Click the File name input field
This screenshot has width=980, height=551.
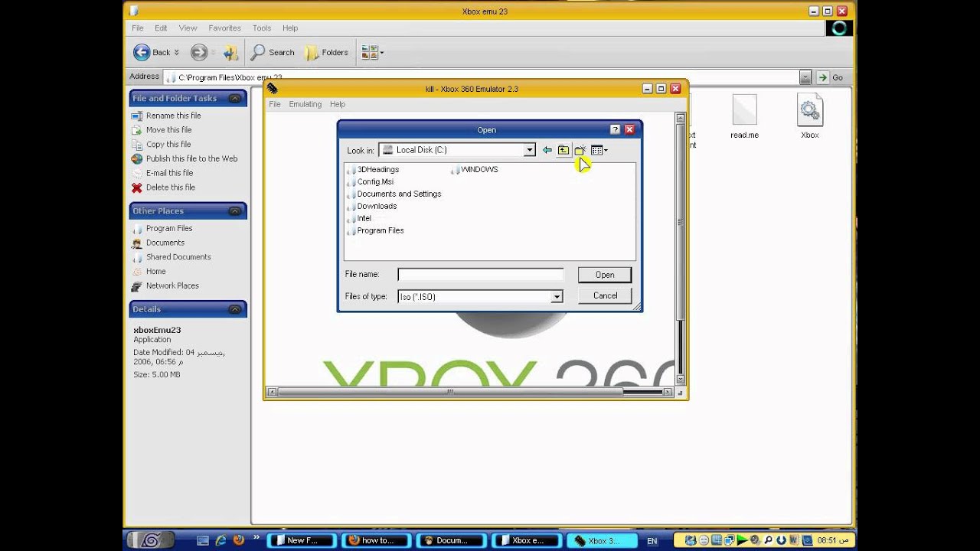pyautogui.click(x=480, y=275)
